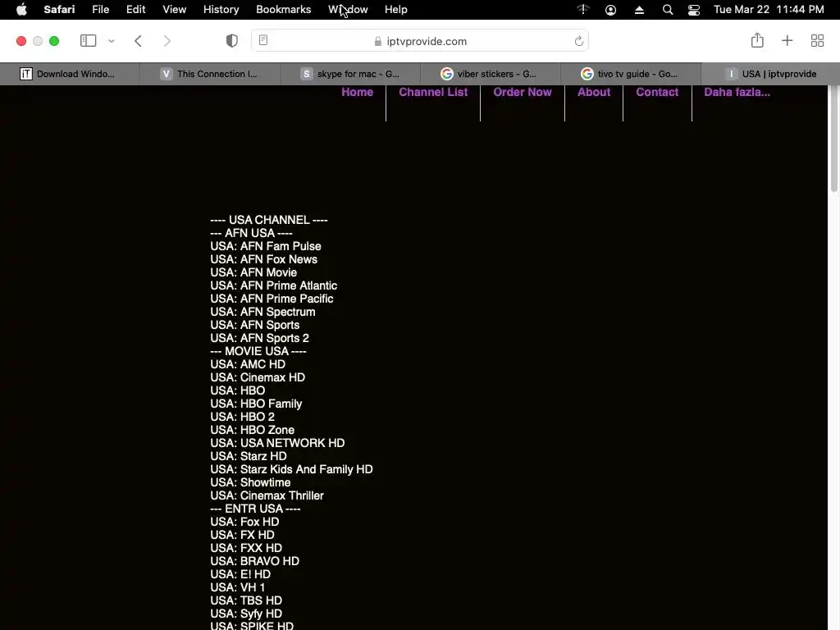
Task: Open the Edit menu
Action: coord(135,10)
